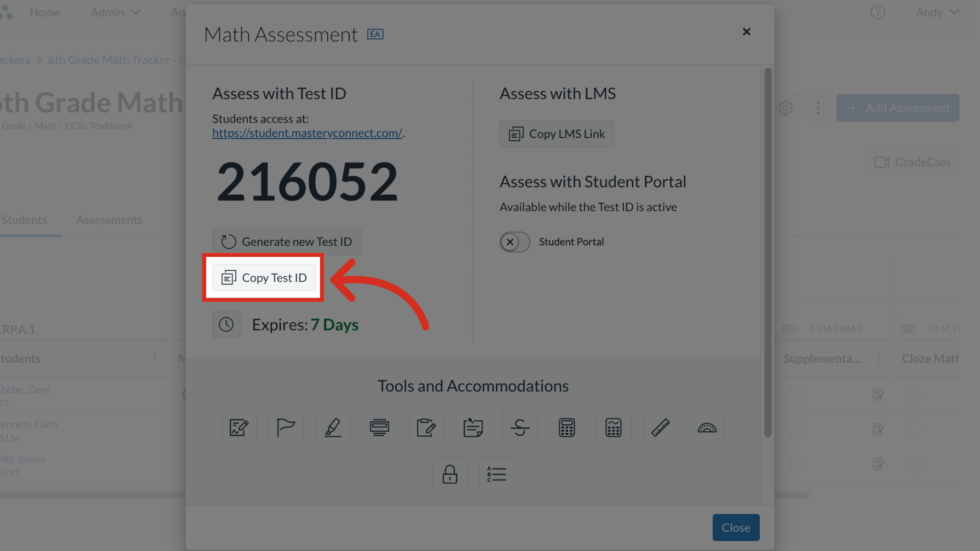Switch to the Students tab
The width and height of the screenshot is (980, 551).
[24, 220]
